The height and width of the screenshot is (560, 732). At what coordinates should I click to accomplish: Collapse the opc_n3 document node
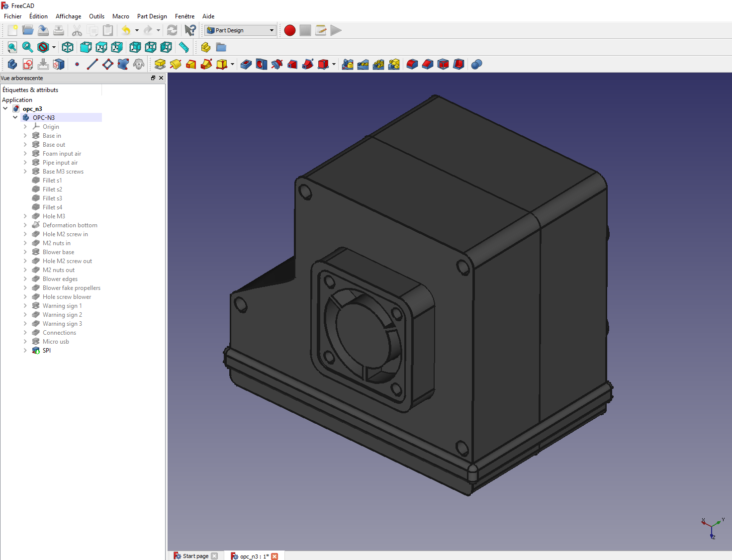tap(5, 108)
